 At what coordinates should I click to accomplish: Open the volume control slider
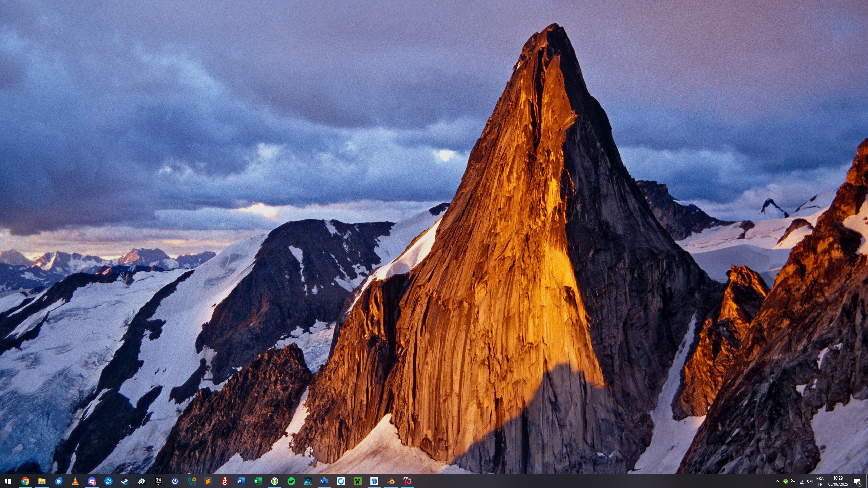(810, 481)
